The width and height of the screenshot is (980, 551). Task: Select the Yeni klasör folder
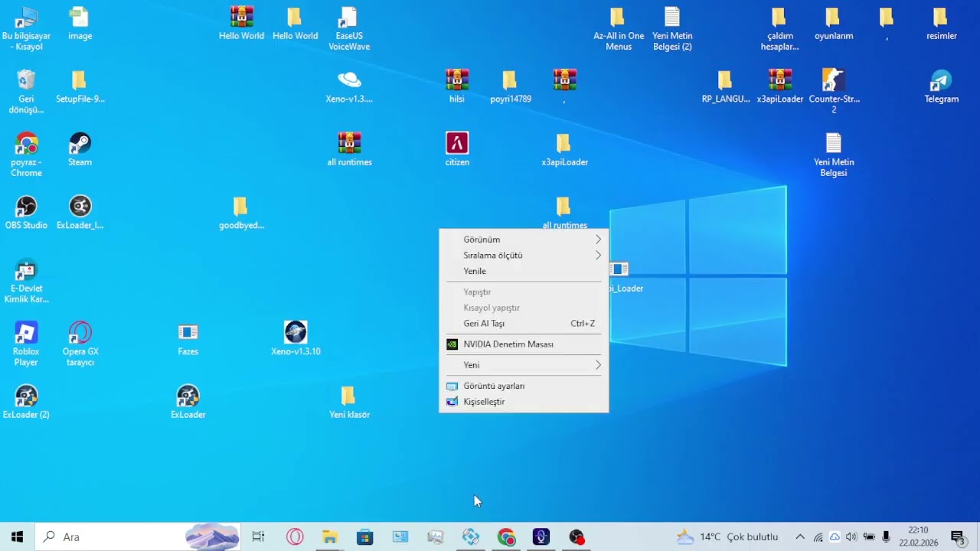[x=349, y=403]
